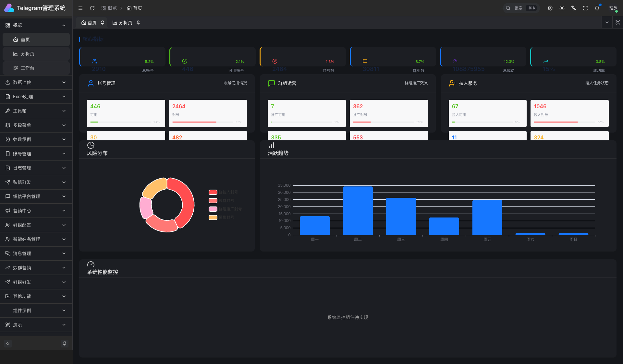
Task: Open the settings gear icon
Action: click(x=550, y=8)
